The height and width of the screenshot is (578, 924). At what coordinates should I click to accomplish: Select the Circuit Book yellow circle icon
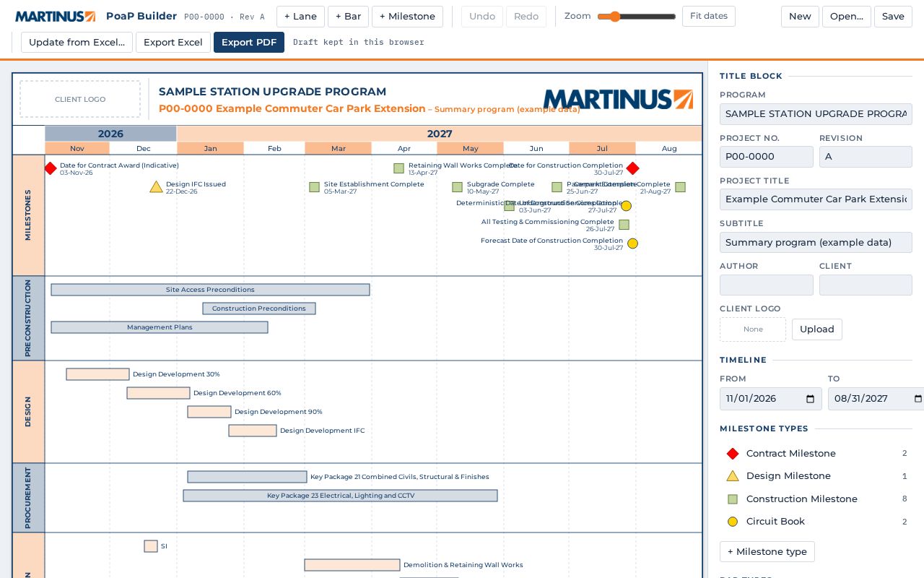pyautogui.click(x=733, y=522)
